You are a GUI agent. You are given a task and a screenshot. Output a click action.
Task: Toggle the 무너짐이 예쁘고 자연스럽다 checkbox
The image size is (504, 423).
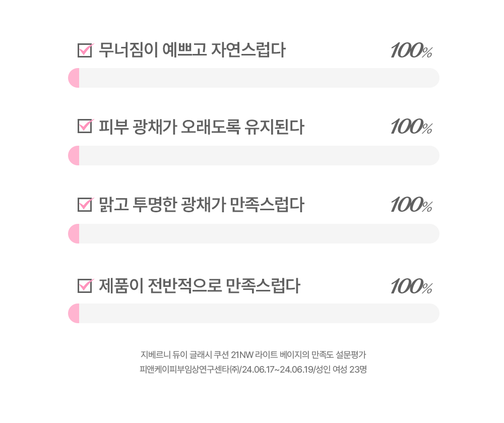pos(85,50)
